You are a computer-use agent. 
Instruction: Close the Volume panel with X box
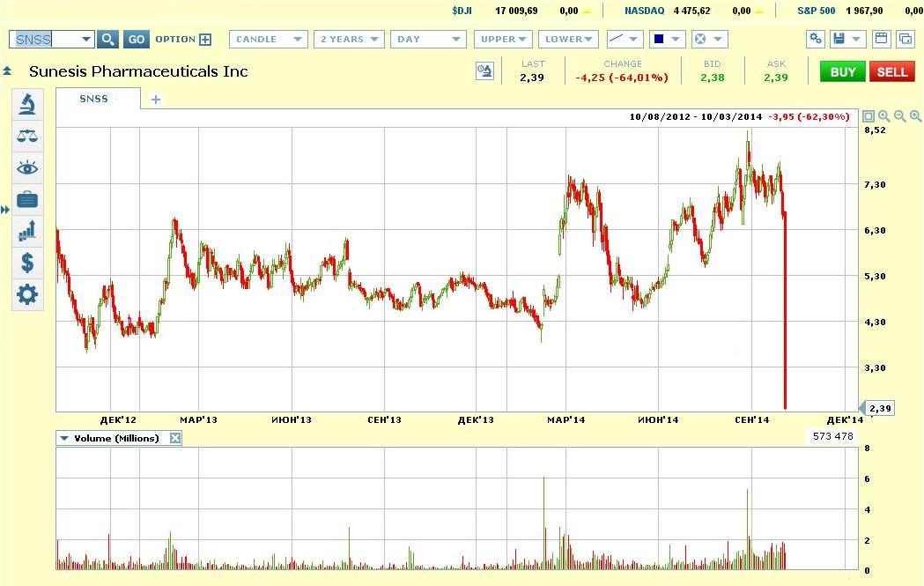pyautogui.click(x=175, y=438)
